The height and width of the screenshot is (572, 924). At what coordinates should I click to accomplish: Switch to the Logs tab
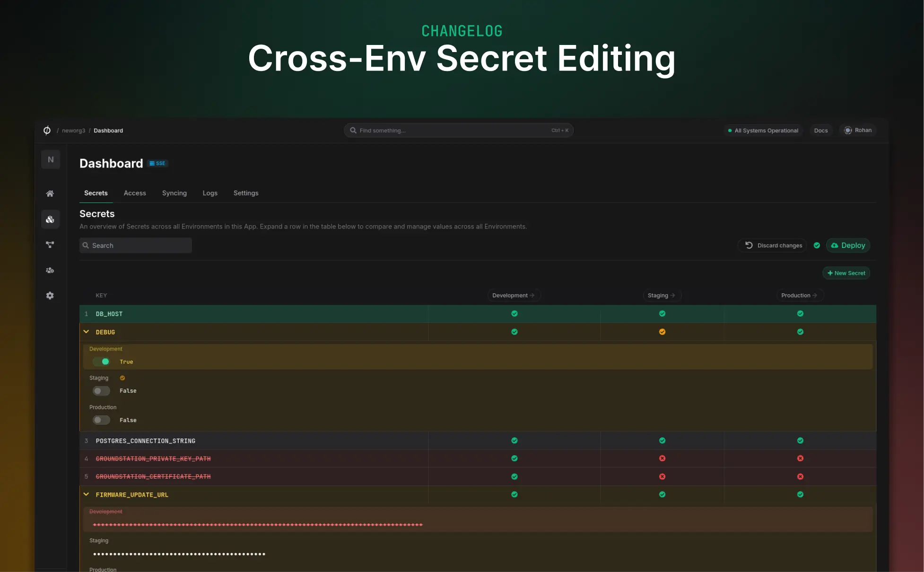(210, 193)
